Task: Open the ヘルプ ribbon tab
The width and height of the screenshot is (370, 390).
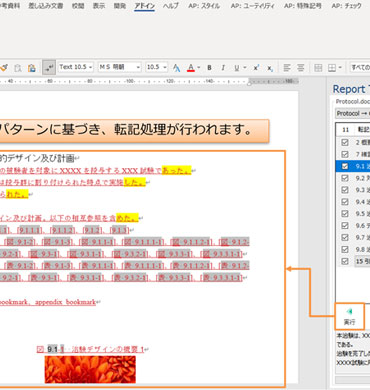Action: (x=171, y=6)
